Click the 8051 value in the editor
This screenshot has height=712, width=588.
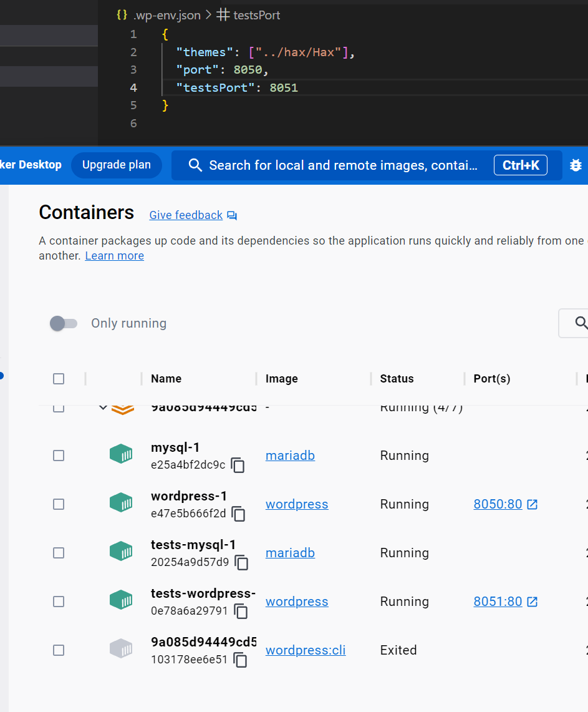[x=284, y=87]
